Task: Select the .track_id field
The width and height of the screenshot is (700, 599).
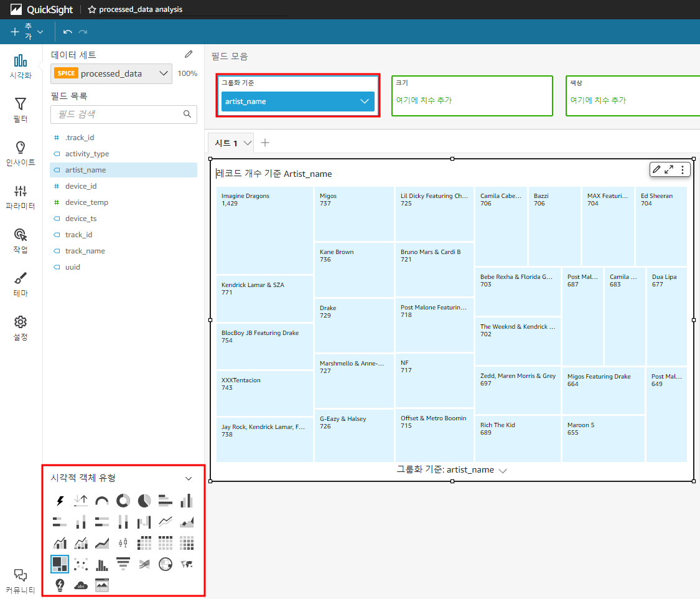Action: pos(123,138)
